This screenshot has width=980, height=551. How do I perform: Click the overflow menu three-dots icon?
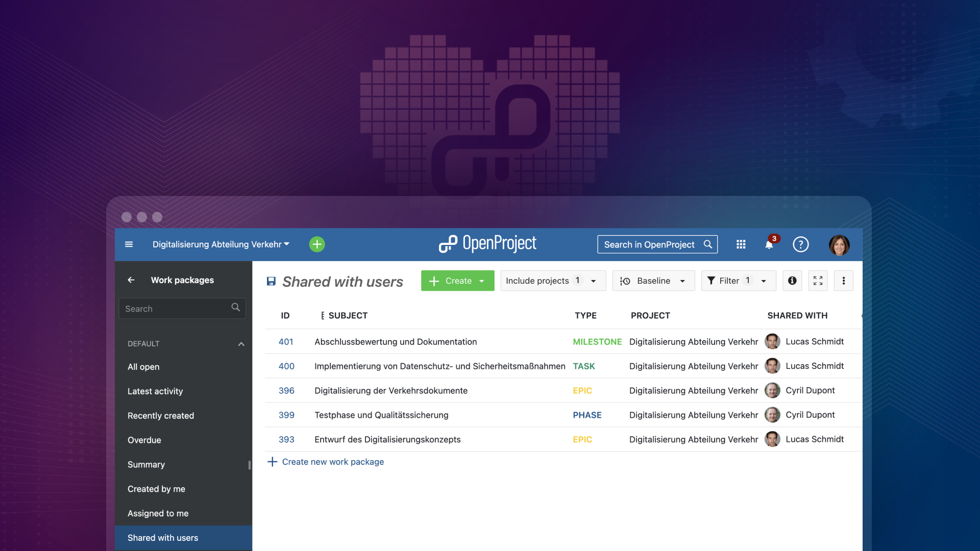pyautogui.click(x=844, y=281)
